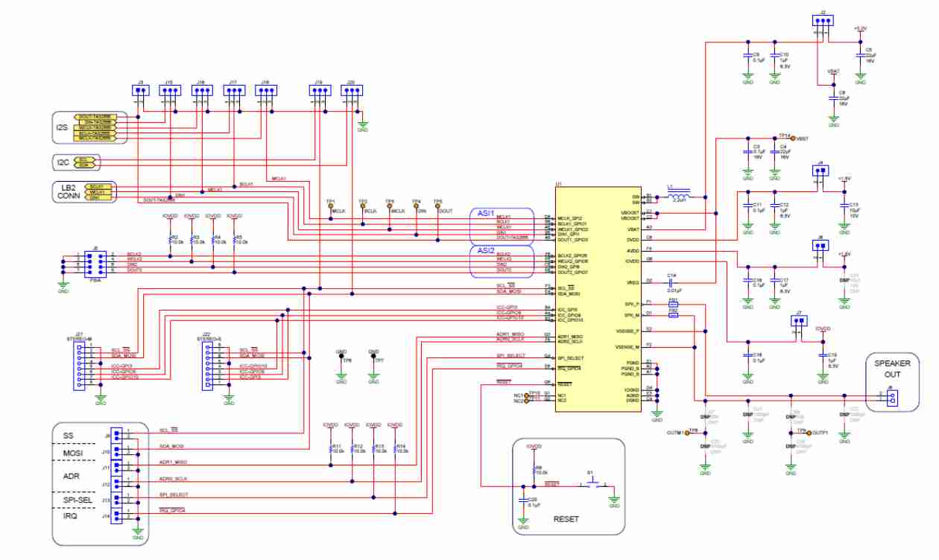
Task: Click the +5.2V power label
Action: tap(860, 28)
